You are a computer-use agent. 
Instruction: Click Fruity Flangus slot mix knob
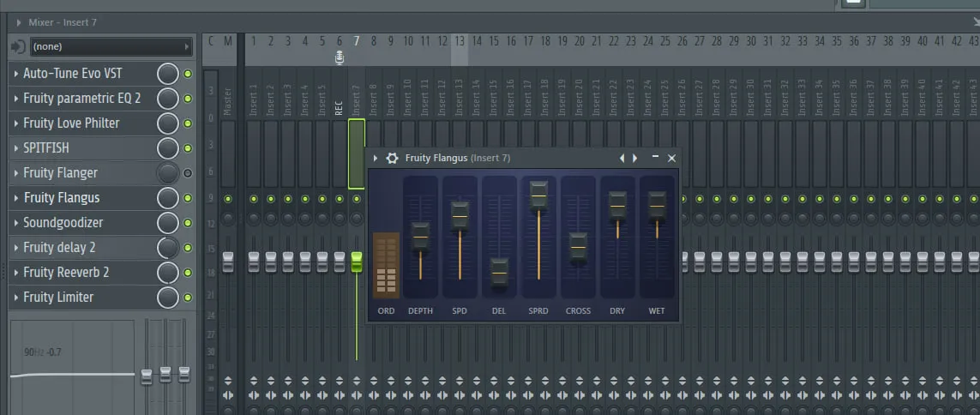(167, 198)
